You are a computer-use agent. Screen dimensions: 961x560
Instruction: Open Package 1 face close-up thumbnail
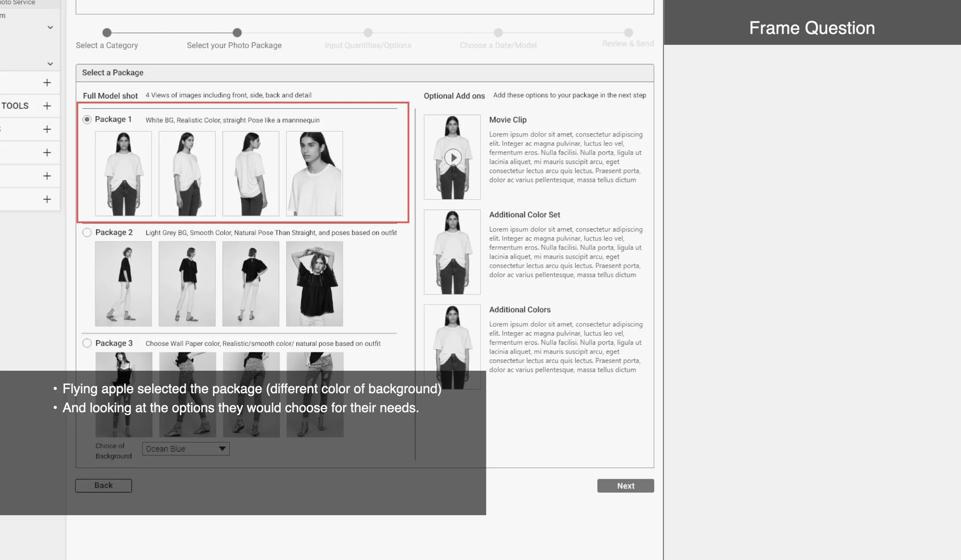point(314,174)
